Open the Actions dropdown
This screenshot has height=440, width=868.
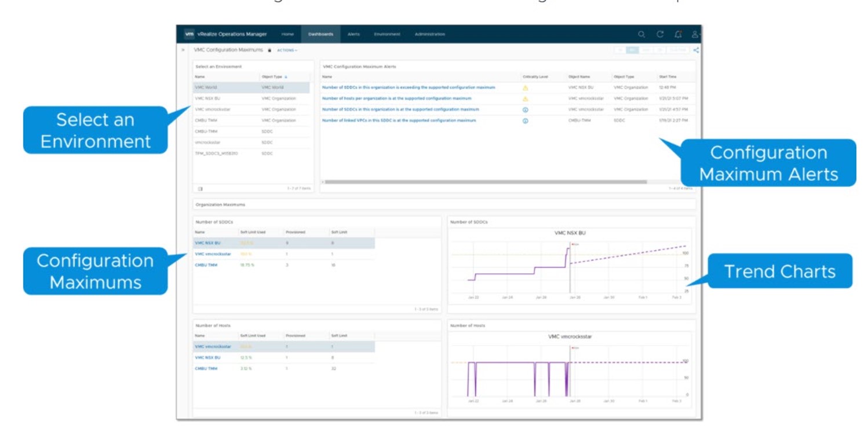287,50
